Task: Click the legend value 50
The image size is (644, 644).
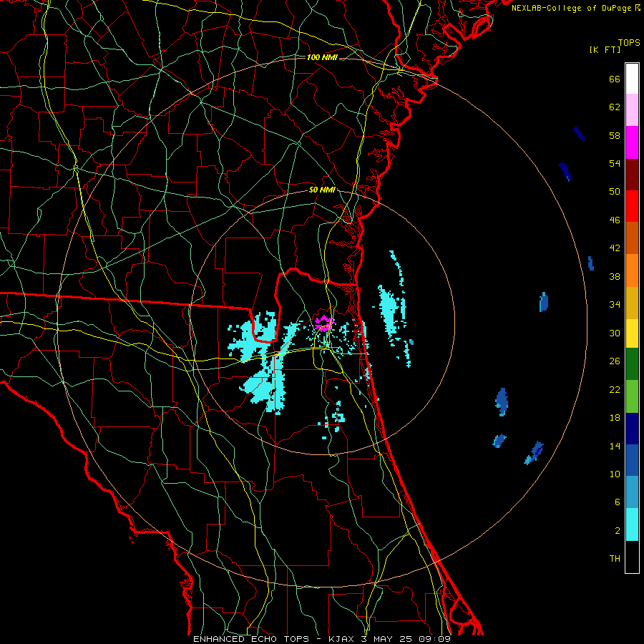Action: click(615, 192)
